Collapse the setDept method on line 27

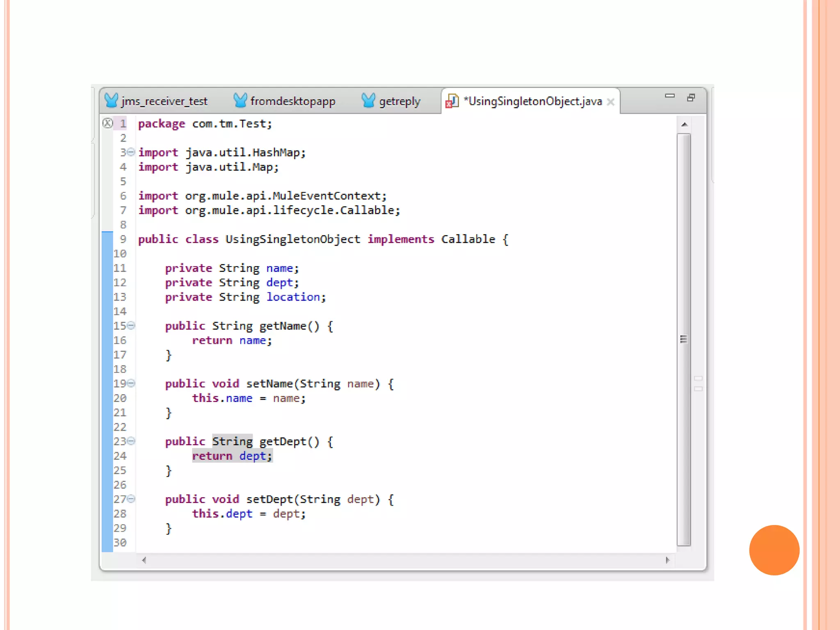click(131, 499)
